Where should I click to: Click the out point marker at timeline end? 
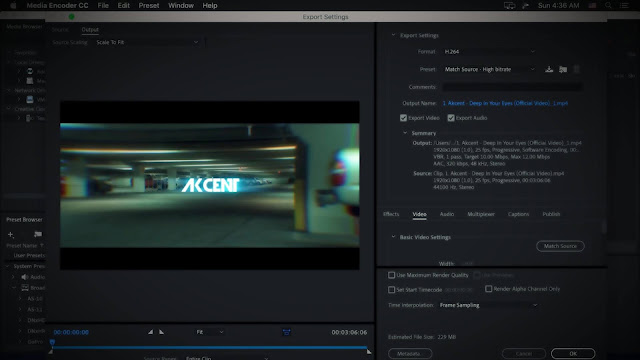[x=369, y=351]
